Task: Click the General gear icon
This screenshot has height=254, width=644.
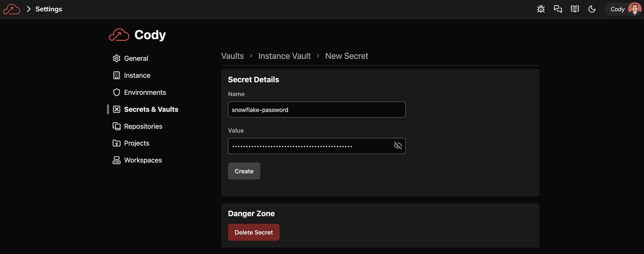Action: point(116,58)
